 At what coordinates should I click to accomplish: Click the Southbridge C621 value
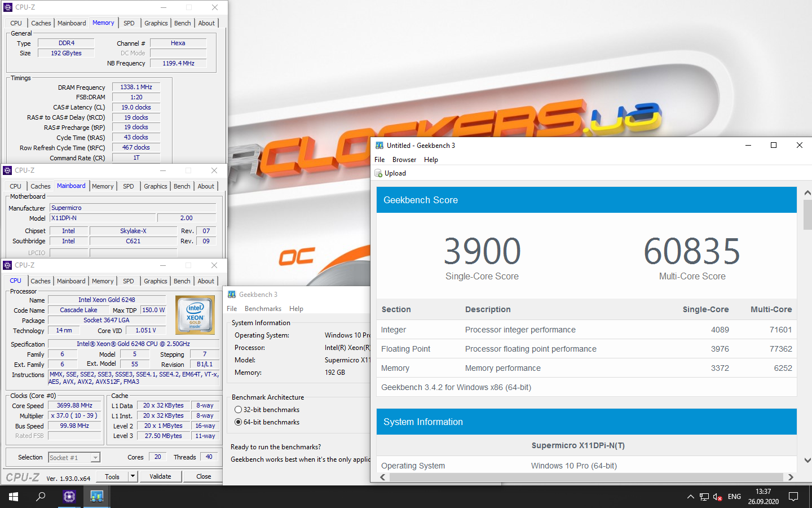(133, 241)
